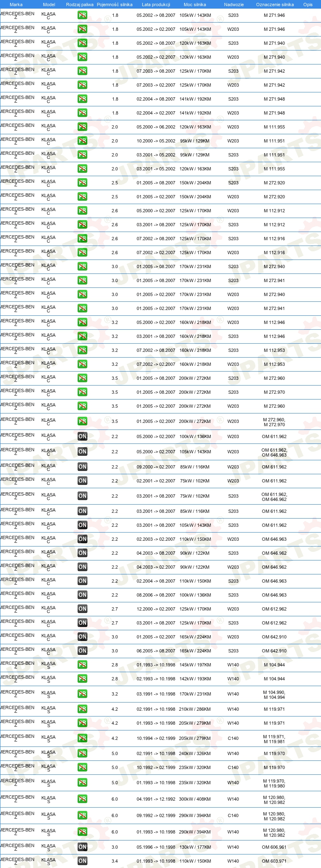Click the Model column header
Screen dimensions: 321x868
49,5
